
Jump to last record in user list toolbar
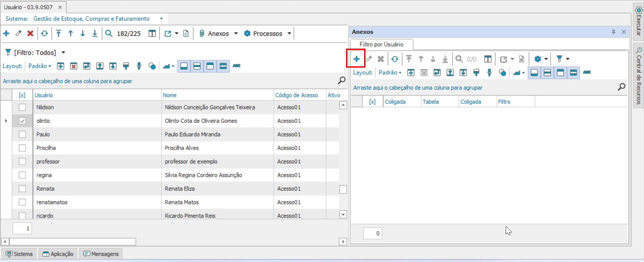95,33
